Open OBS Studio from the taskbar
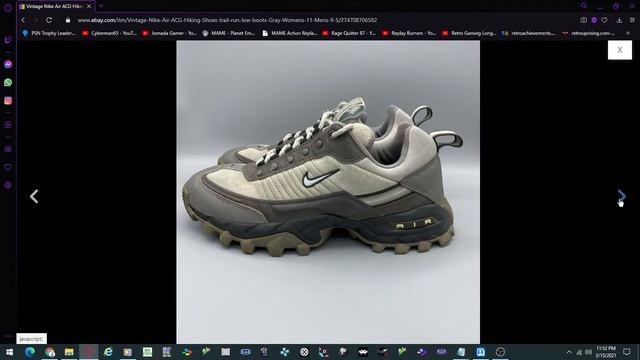This screenshot has height=360, width=640. (500, 352)
